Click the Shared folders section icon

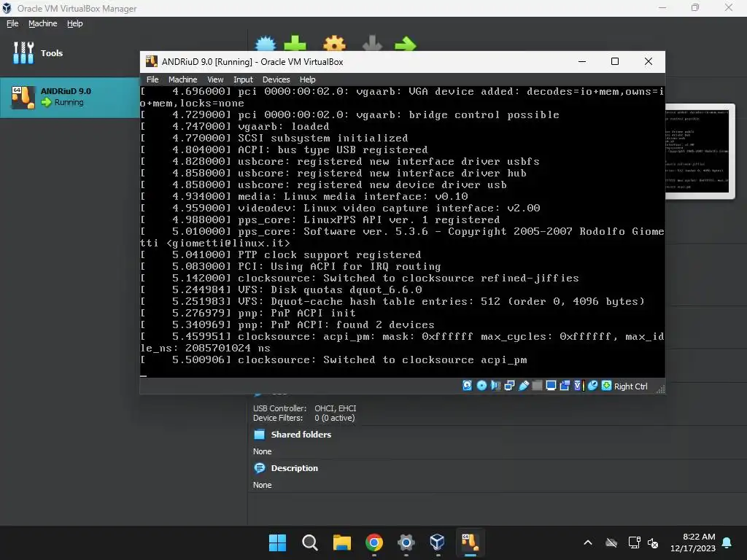260,435
